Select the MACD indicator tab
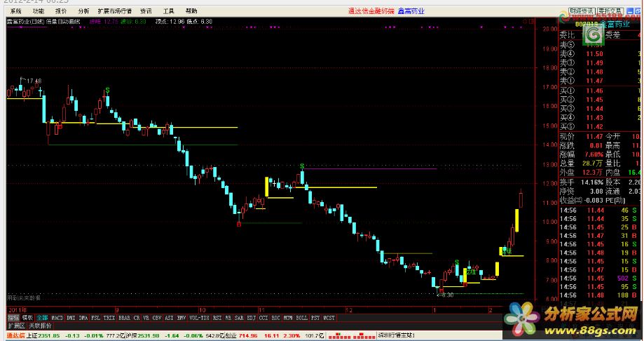644x341 pixels. point(57,318)
